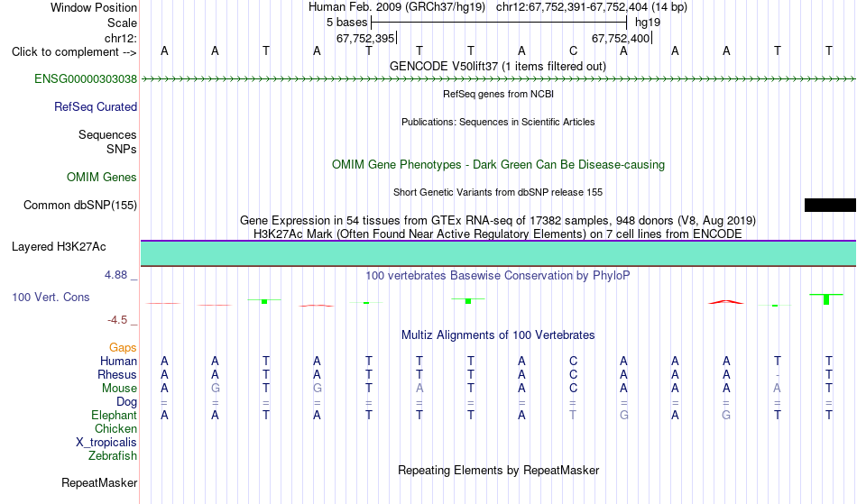This screenshot has height=504, width=857.
Task: Click 'GENCODE V50lift37 (1 items filtered out)' title
Action: (x=498, y=66)
